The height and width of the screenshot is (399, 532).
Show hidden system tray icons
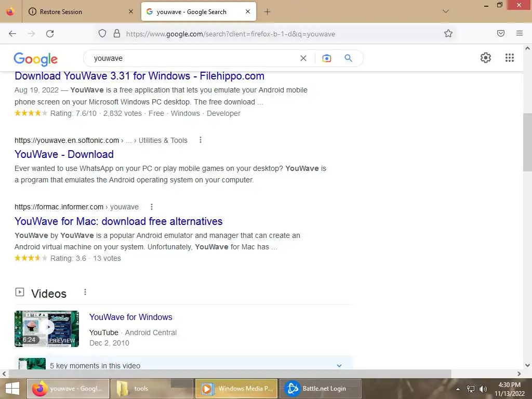click(458, 389)
